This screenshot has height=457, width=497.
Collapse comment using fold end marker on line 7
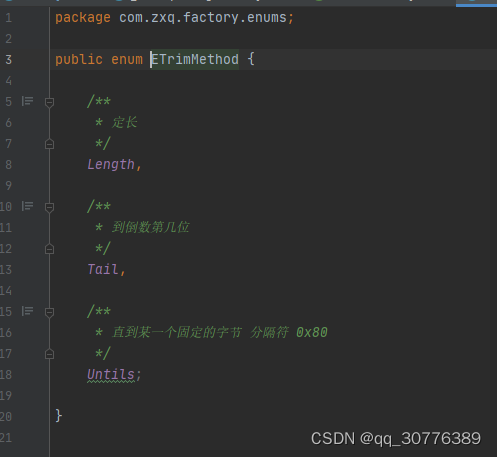49,144
